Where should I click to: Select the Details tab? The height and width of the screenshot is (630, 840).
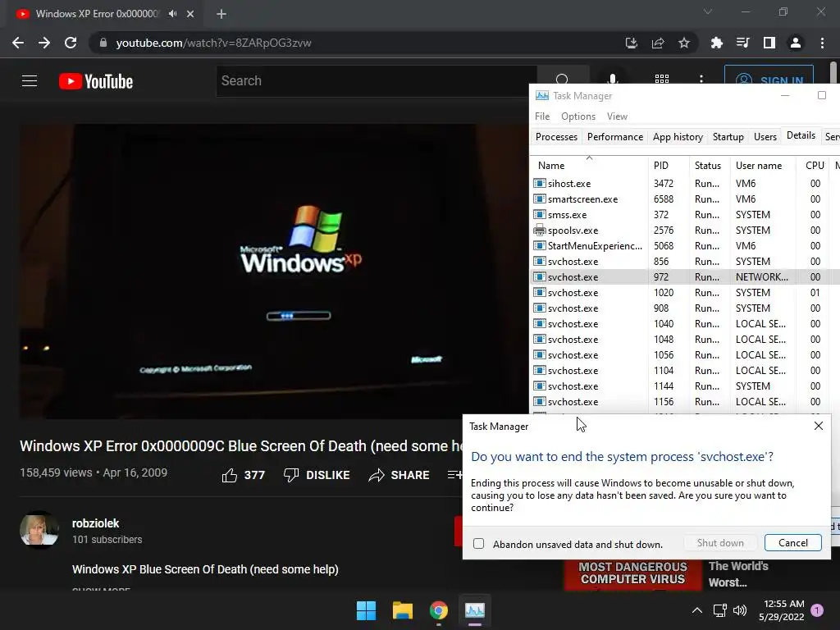[x=801, y=135]
